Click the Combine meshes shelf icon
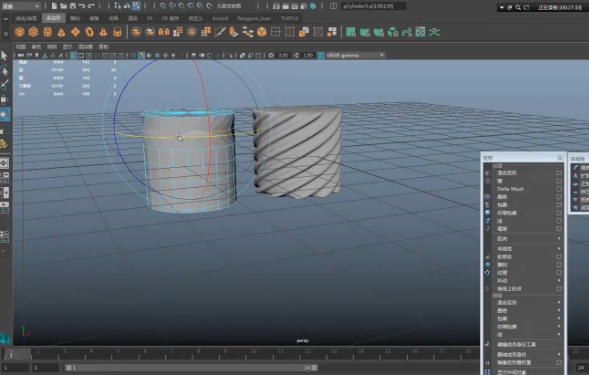This screenshot has height=375, width=589. [136, 32]
